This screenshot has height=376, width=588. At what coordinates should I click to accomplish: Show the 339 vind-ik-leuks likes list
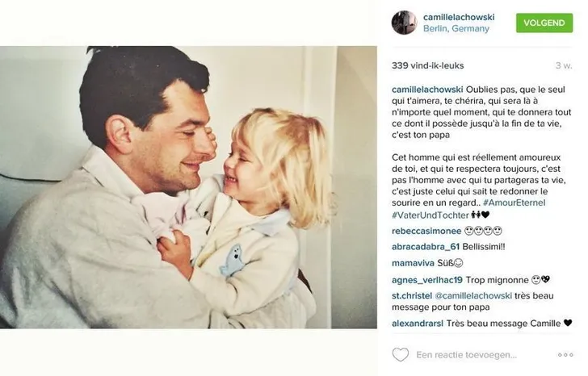coord(427,65)
